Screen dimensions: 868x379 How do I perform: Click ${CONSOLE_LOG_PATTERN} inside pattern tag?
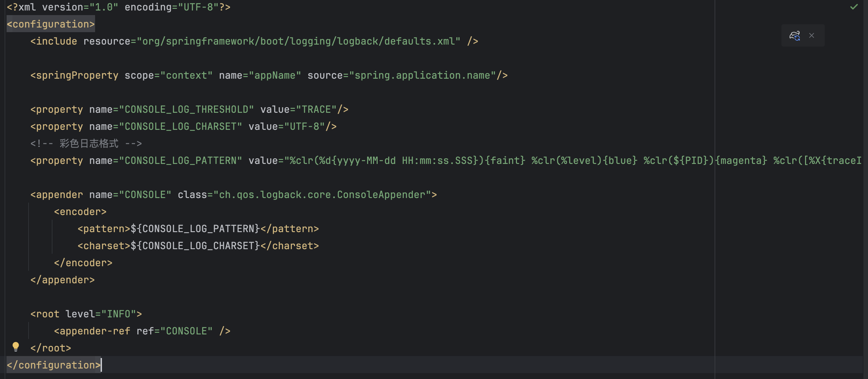pos(195,229)
